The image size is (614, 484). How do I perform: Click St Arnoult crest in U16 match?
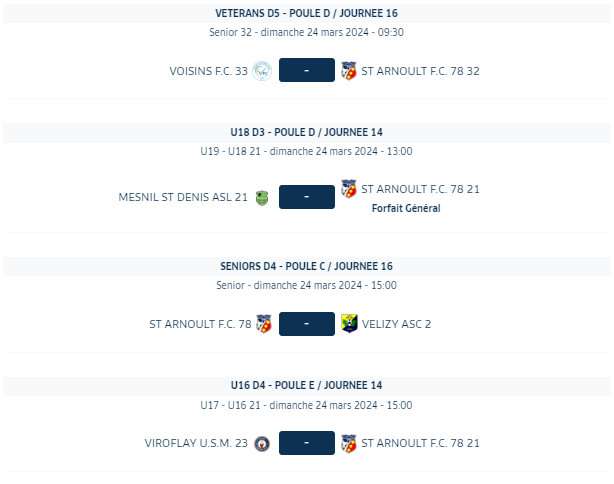[x=349, y=443]
